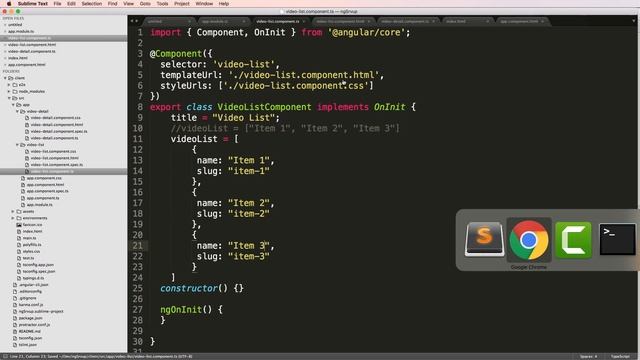Collapse the client folder

(5, 78)
